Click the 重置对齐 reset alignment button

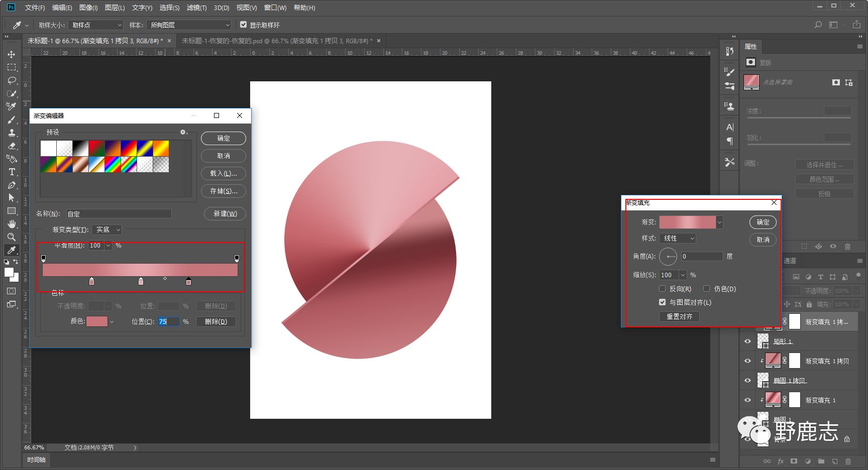tap(679, 316)
